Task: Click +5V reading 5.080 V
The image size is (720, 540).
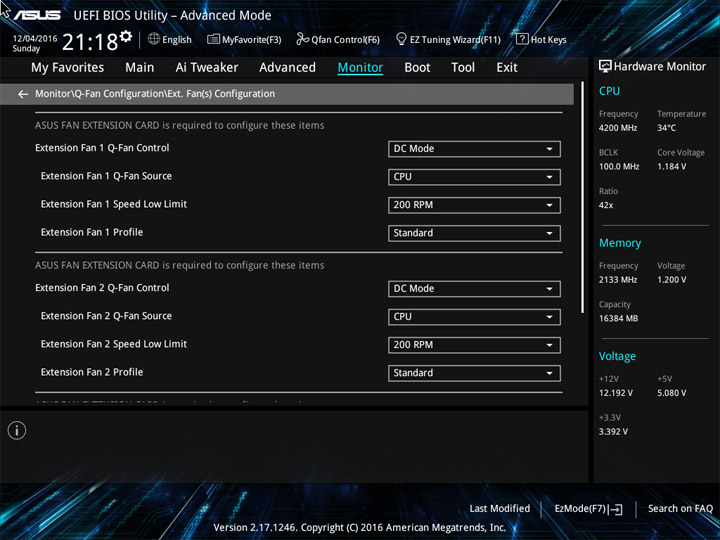Action: (x=671, y=393)
